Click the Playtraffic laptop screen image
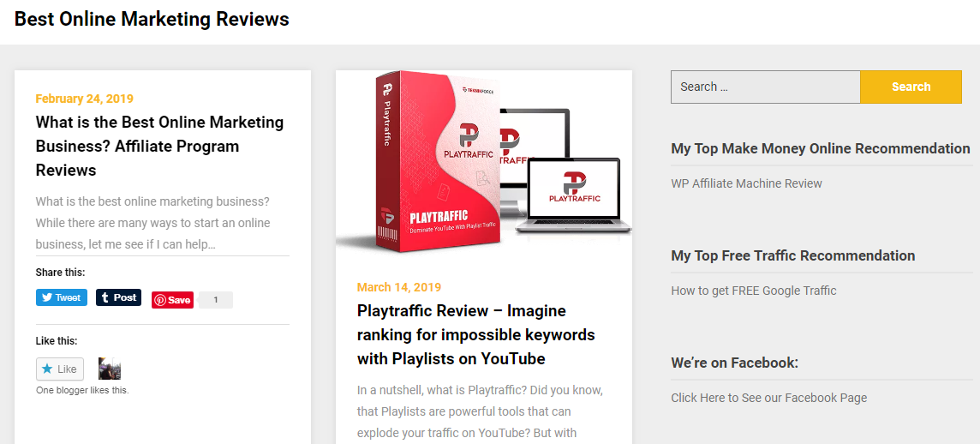This screenshot has width=980, height=444. [x=575, y=188]
